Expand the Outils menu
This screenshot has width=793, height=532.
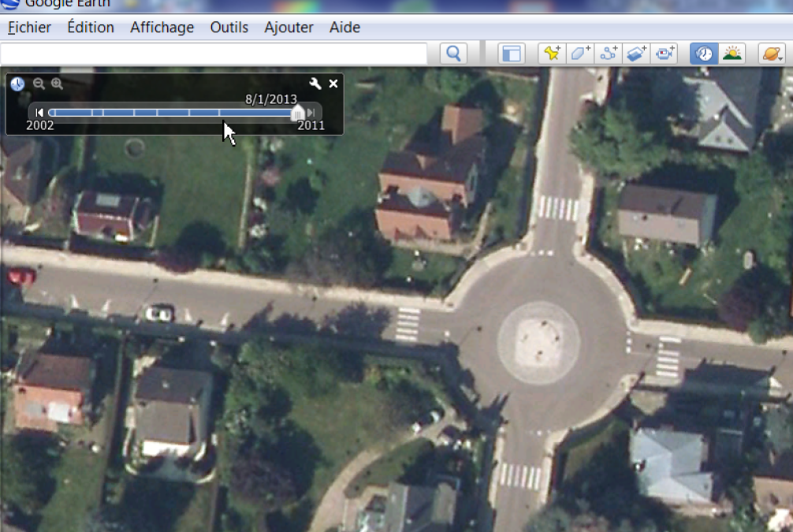coord(229,28)
